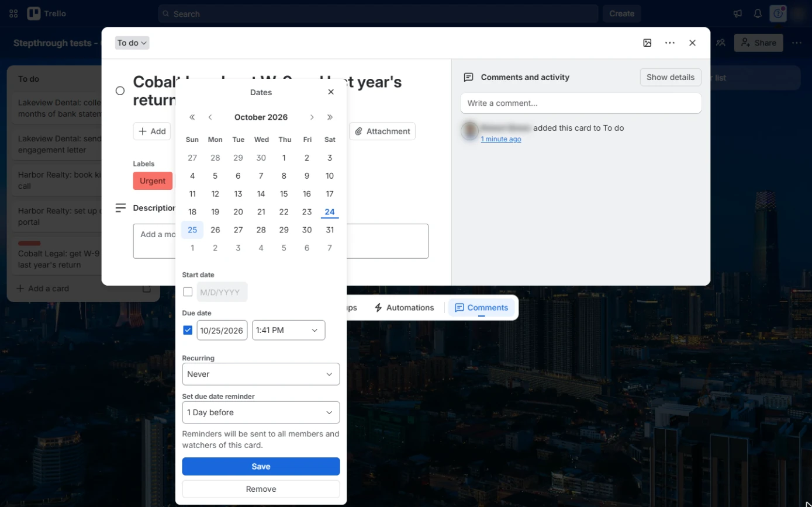Click the due date 10/25/2026 field
Screen dimensions: 812x507
point(222,330)
